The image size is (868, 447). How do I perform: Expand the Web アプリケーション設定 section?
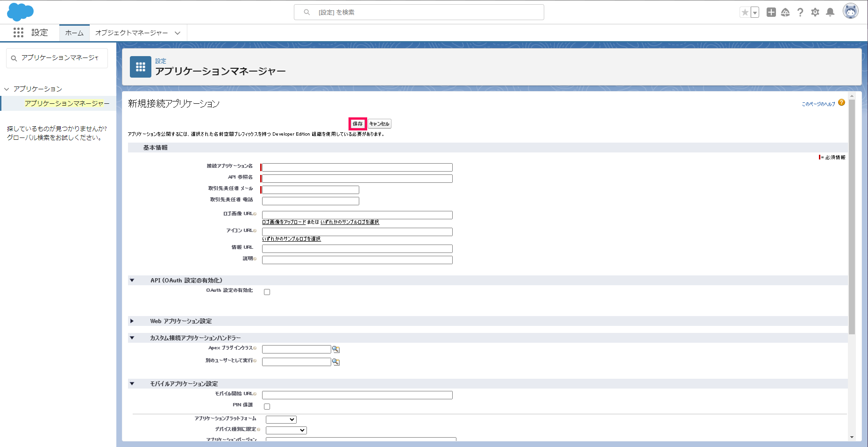point(132,321)
